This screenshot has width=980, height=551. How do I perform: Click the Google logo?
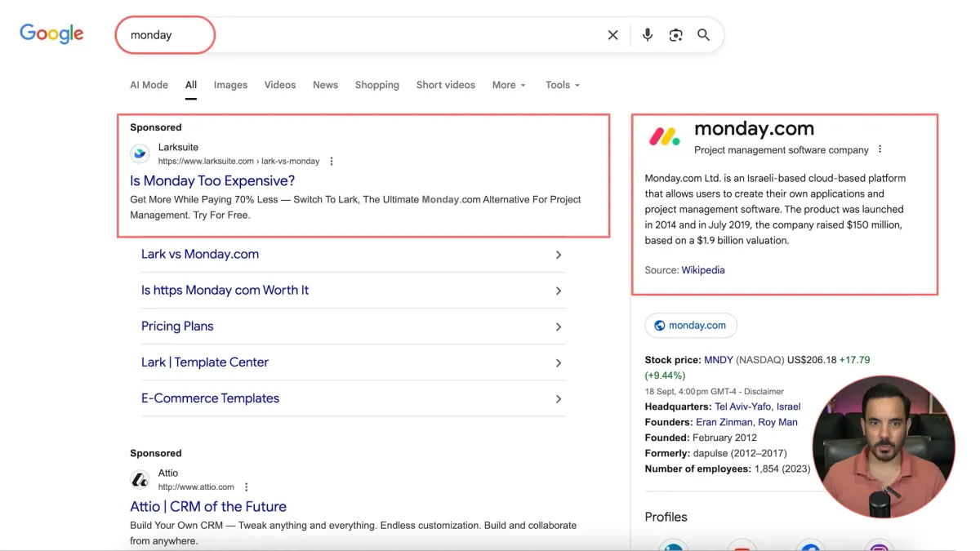(51, 33)
